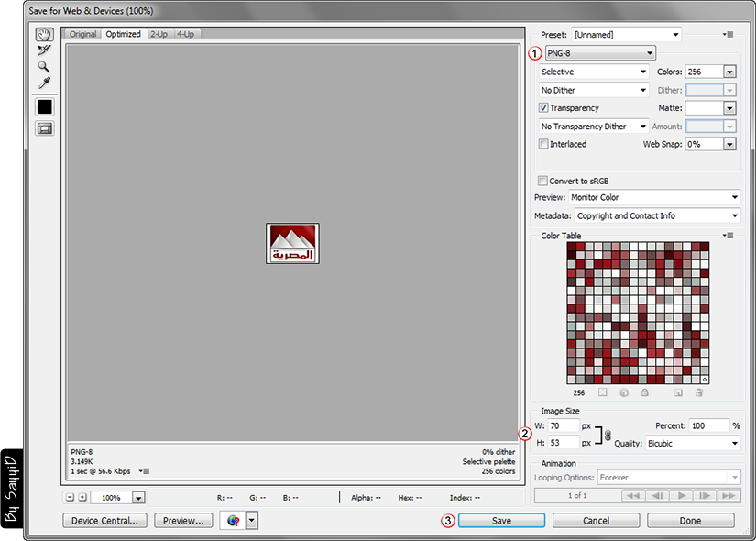Open the No Transparency Dither dropdown
This screenshot has width=756, height=541.
point(594,126)
